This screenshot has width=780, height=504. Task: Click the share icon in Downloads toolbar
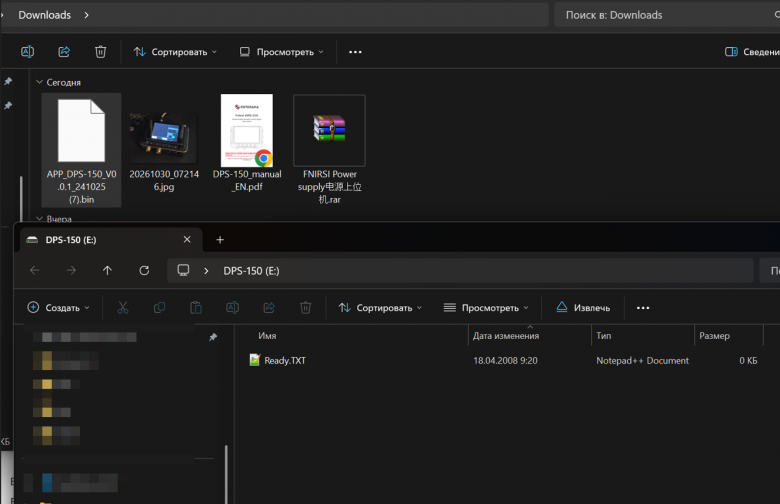64,52
